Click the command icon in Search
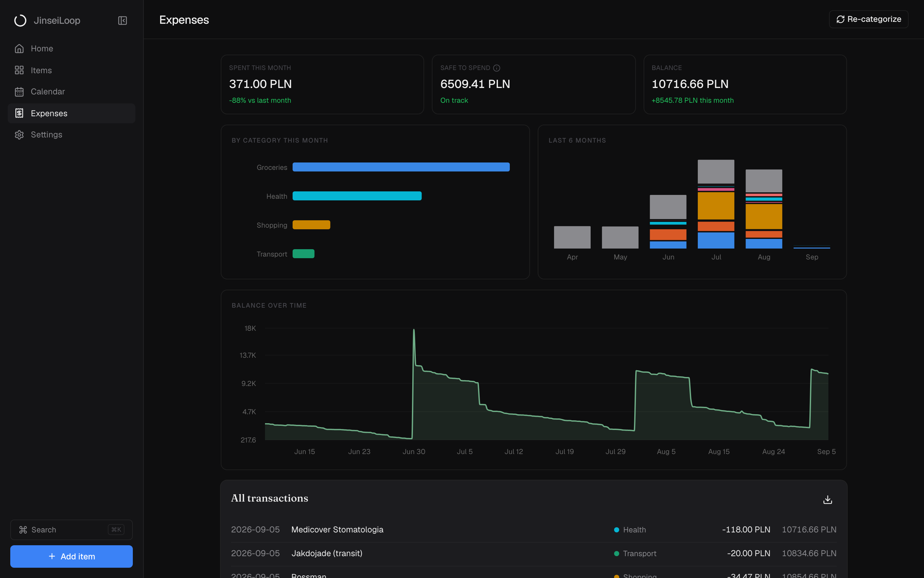 click(x=23, y=530)
